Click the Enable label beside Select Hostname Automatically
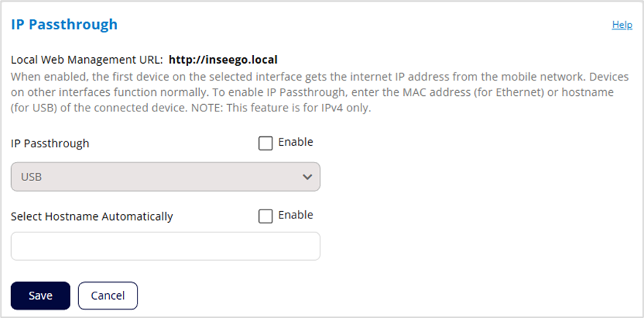This screenshot has width=644, height=318. (x=296, y=215)
